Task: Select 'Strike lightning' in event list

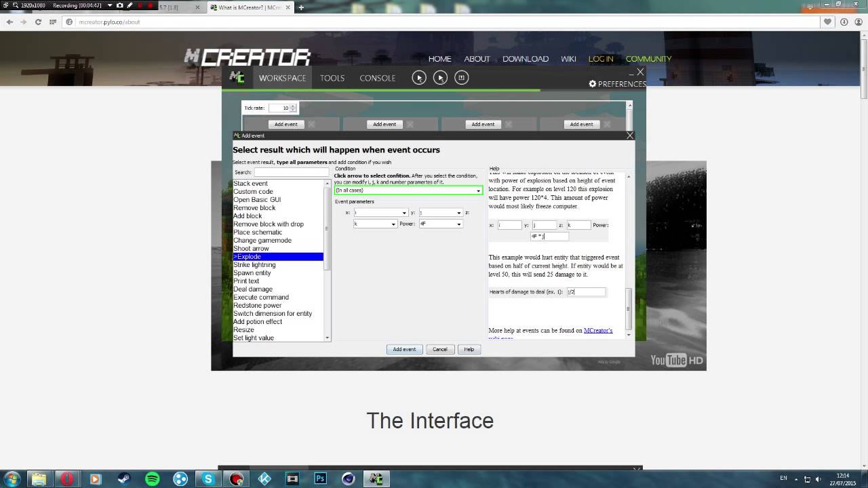Action: coord(254,265)
